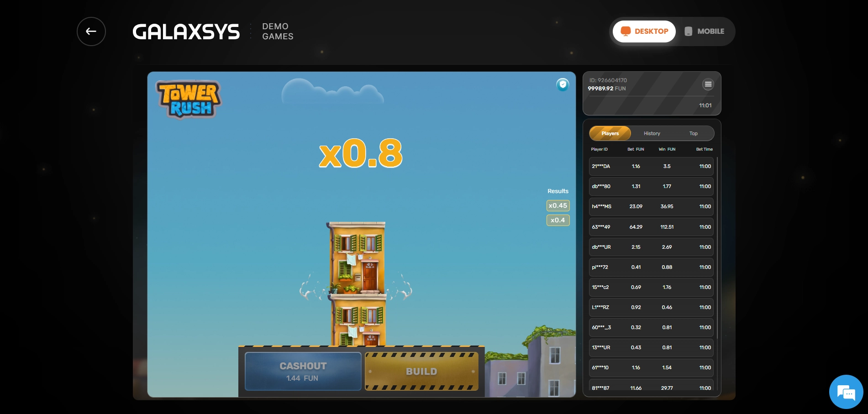Screen dimensions: 868x414
Task: Select player row 21***DA
Action: click(651, 167)
